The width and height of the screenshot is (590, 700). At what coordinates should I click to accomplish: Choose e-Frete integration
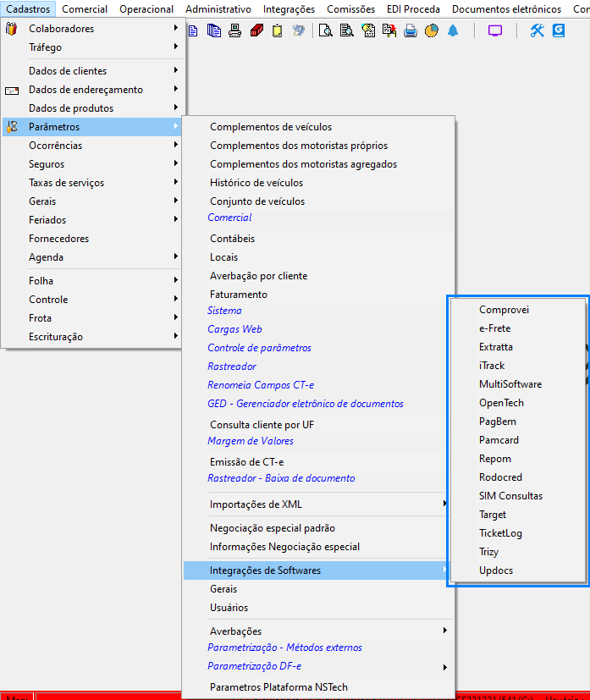518,328
